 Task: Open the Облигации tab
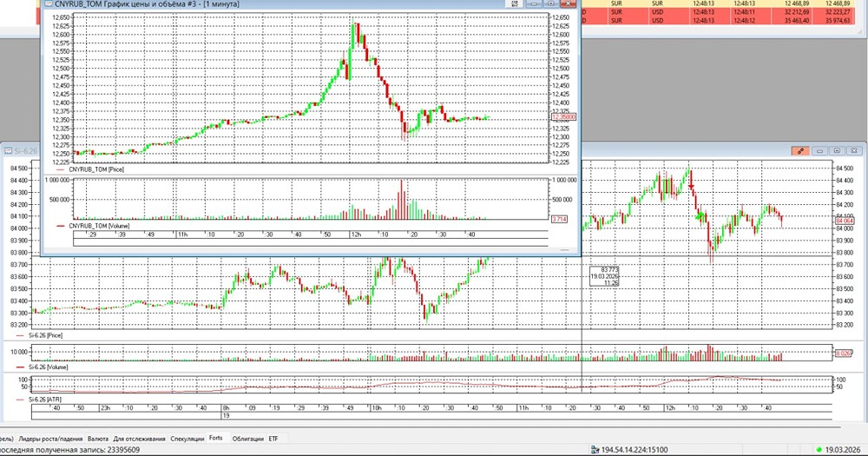click(x=248, y=439)
